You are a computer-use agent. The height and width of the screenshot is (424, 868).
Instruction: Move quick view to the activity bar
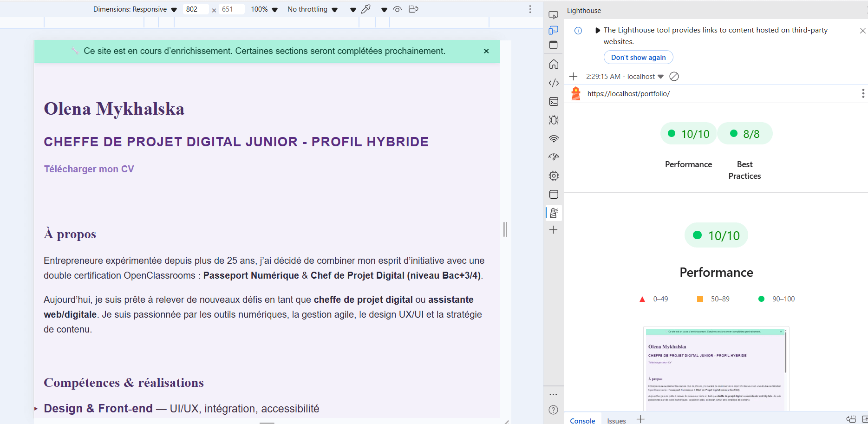[851, 419]
